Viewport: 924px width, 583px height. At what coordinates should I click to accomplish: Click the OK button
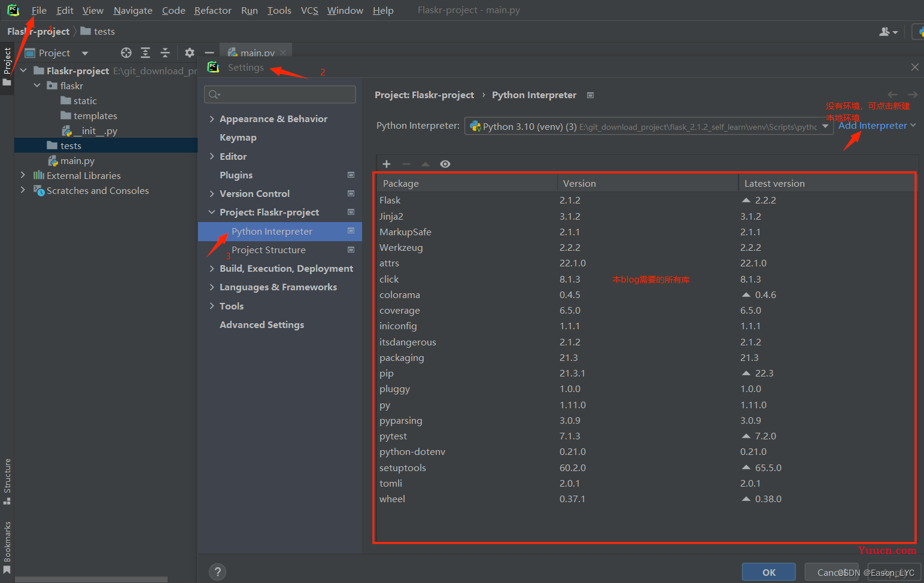pos(769,572)
